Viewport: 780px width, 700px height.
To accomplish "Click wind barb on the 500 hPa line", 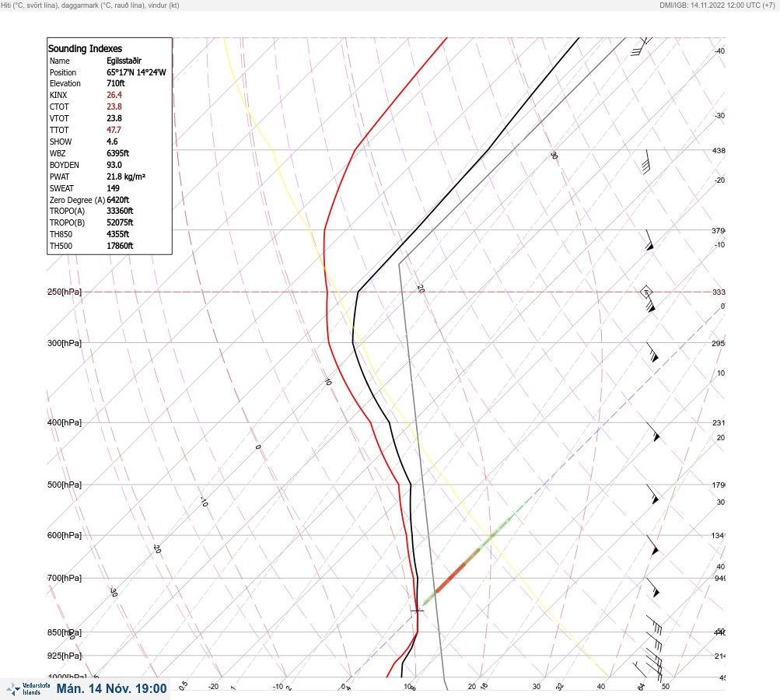I will tap(652, 494).
